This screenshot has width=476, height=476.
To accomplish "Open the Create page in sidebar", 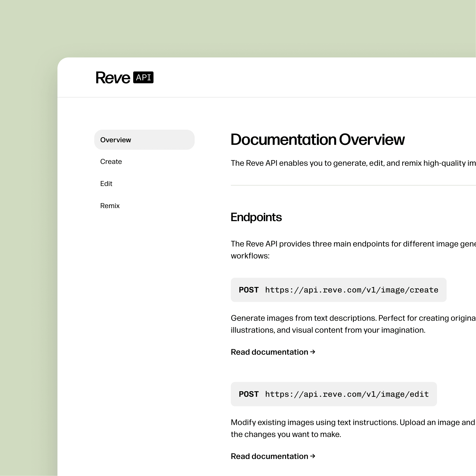I will [111, 162].
